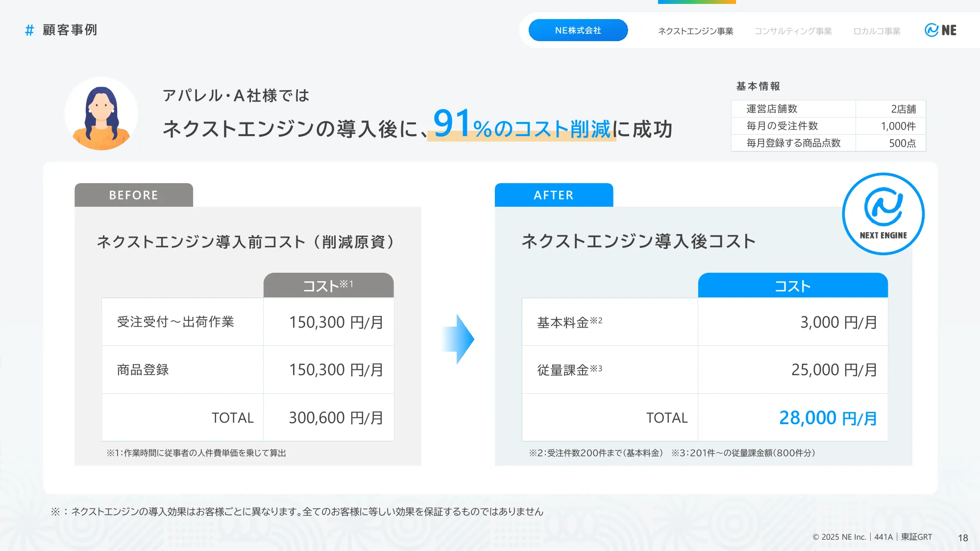The image size is (980, 551).
Task: Click the TOTAL value 28,000 円/月
Action: click(x=829, y=418)
